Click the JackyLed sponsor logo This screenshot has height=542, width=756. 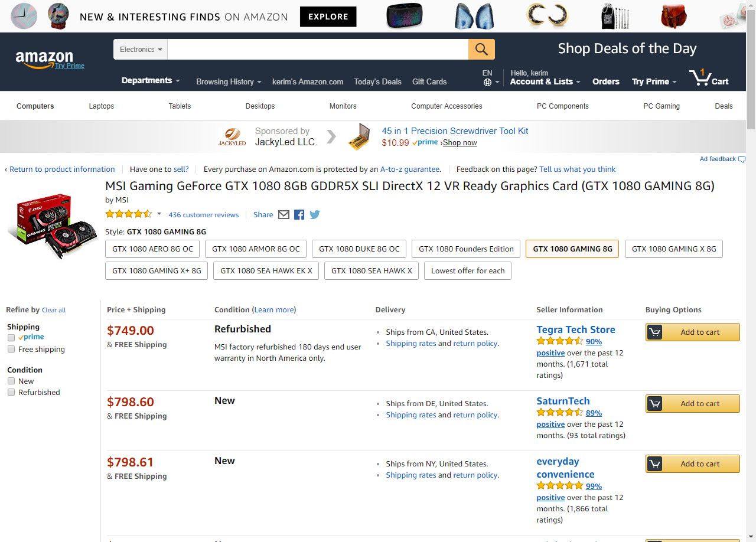click(x=232, y=137)
